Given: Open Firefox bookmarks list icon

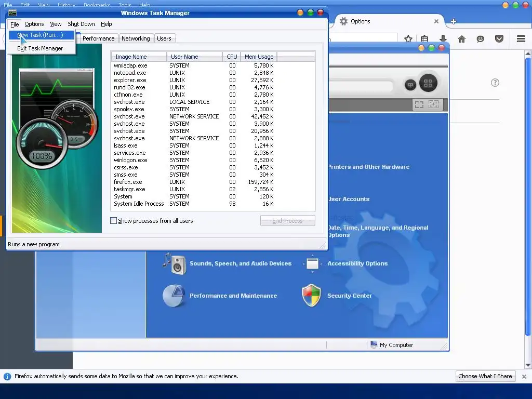Looking at the screenshot, I should (x=424, y=39).
